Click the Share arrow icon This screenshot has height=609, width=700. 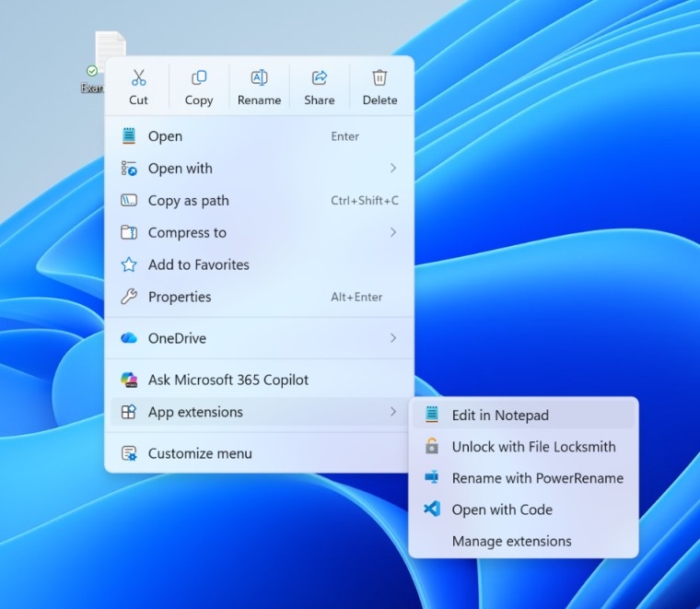(x=320, y=77)
